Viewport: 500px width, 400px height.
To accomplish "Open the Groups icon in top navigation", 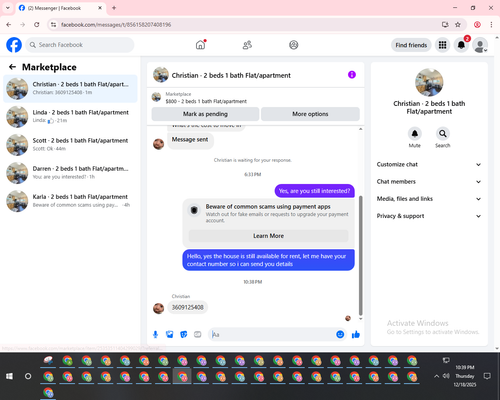I will (294, 45).
